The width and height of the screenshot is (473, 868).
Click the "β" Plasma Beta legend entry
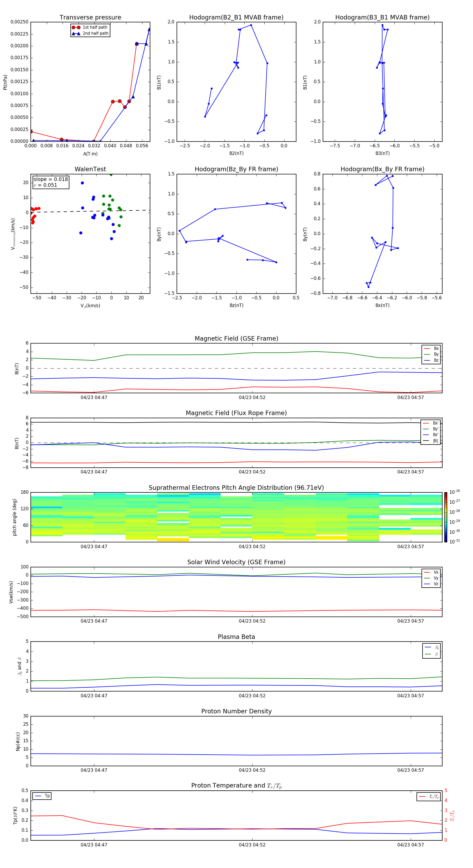click(431, 654)
